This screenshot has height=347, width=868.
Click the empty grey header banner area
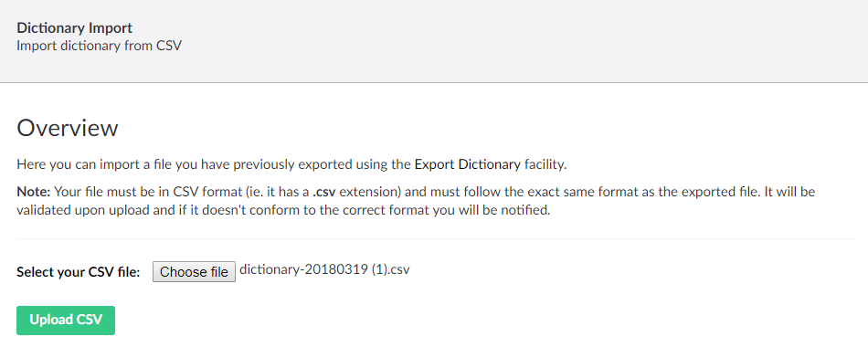526,41
